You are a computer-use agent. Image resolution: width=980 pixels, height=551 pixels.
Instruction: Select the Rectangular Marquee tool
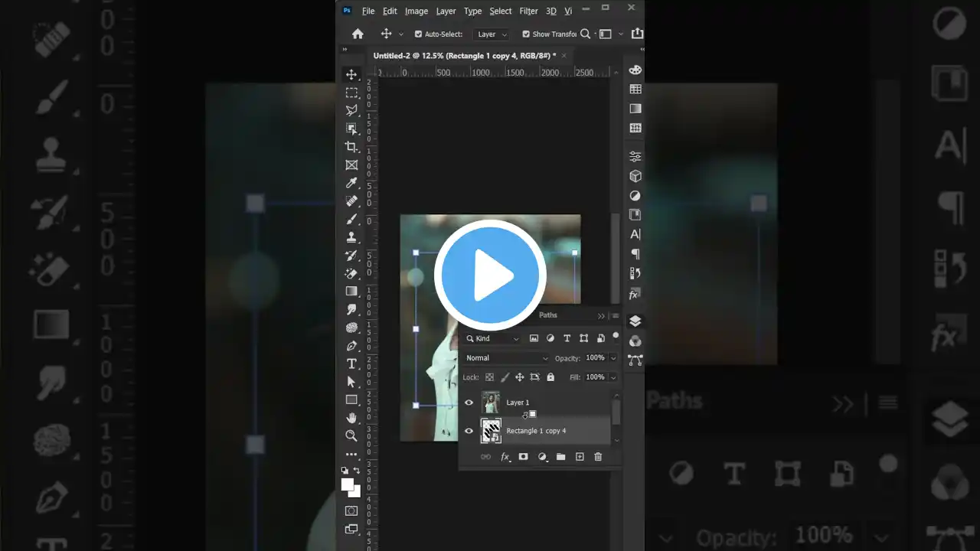[x=351, y=93]
